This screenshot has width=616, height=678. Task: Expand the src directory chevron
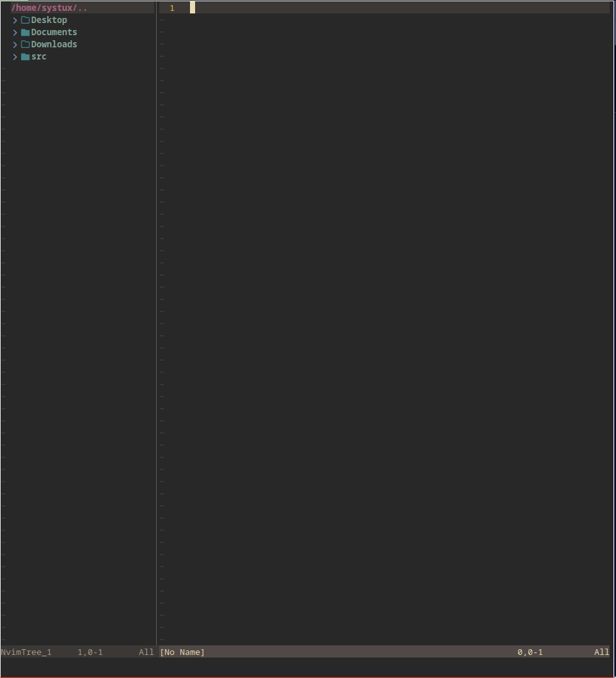point(14,56)
